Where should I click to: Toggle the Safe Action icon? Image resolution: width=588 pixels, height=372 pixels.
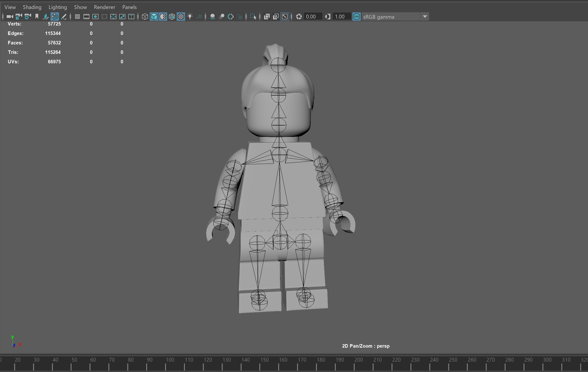click(122, 17)
